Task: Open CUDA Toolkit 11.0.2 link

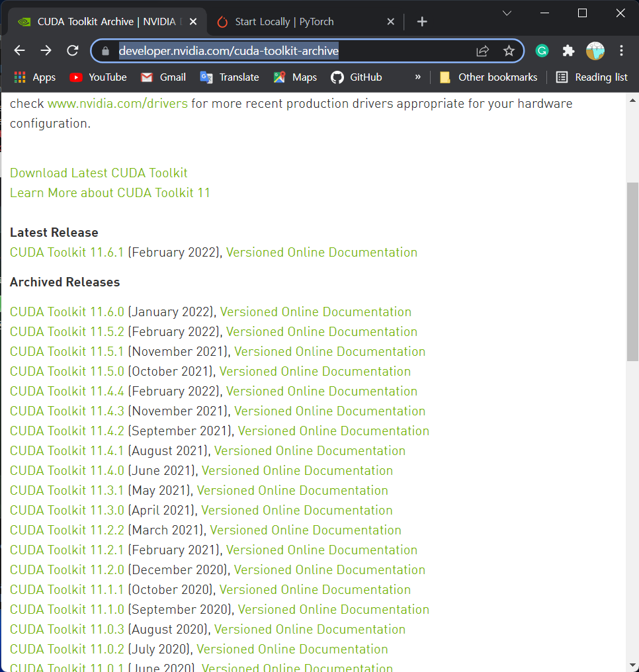Action: [67, 650]
